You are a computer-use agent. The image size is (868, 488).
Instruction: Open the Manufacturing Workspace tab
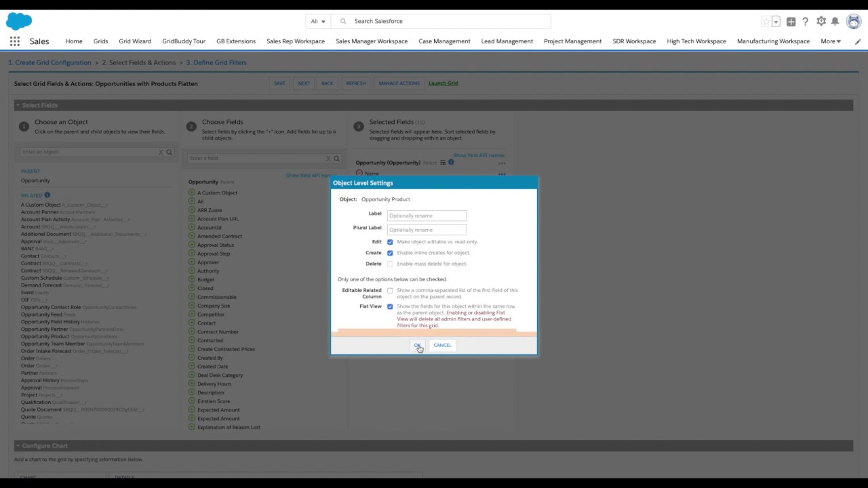coord(774,41)
